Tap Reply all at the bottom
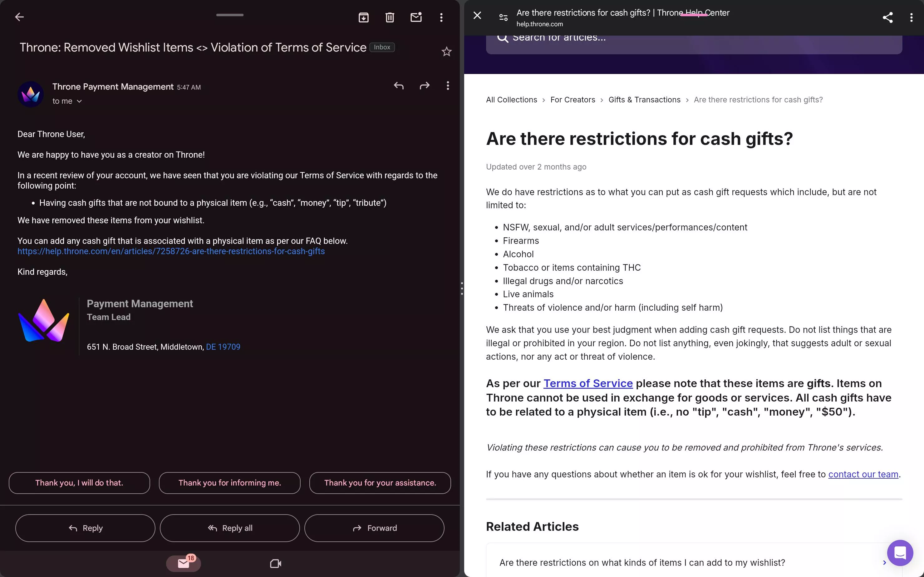Viewport: 924px width, 577px height. point(229,528)
